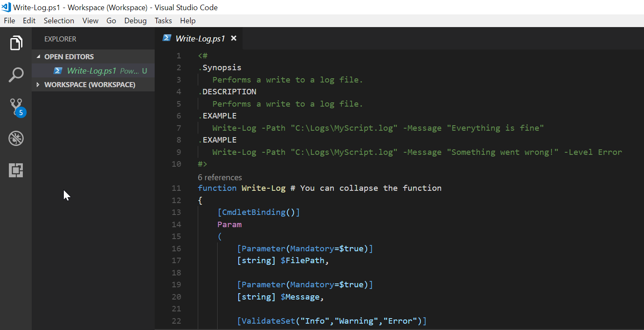Click the '.Synopsis' keyword on line 2

point(220,68)
